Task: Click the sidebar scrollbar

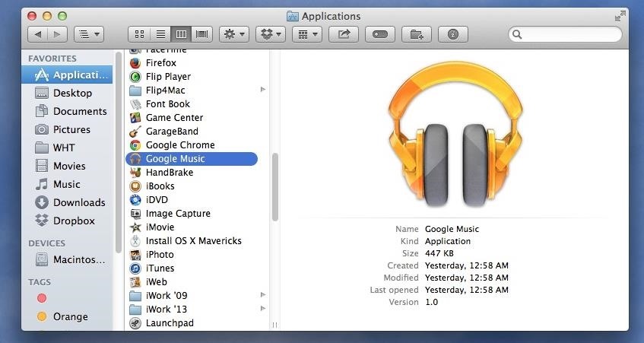Action: 119,152
